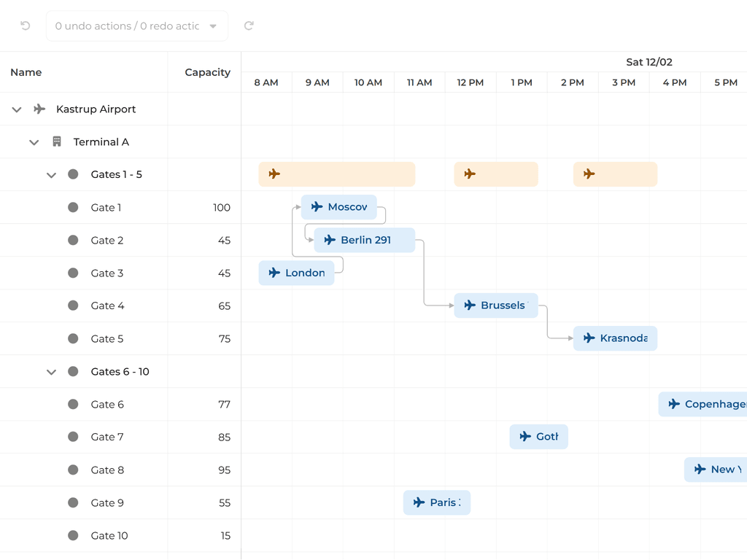Click the plane icon on Krasnodar flight
The width and height of the screenshot is (747, 560).
pyautogui.click(x=589, y=338)
